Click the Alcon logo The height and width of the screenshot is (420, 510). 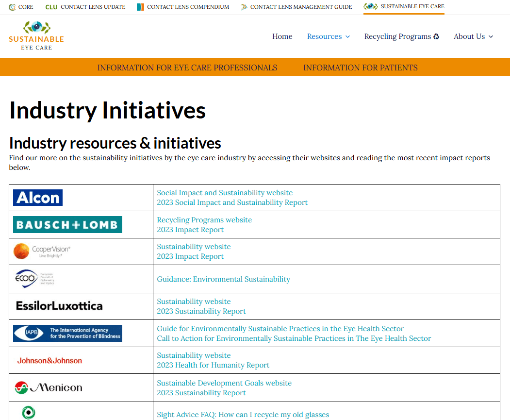coord(38,198)
